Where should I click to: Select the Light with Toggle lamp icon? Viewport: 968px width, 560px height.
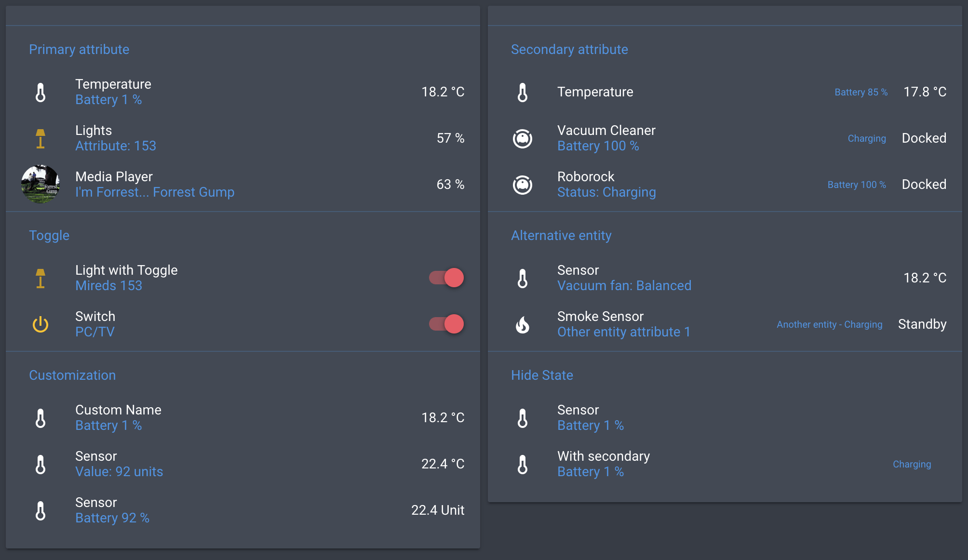pyautogui.click(x=40, y=278)
